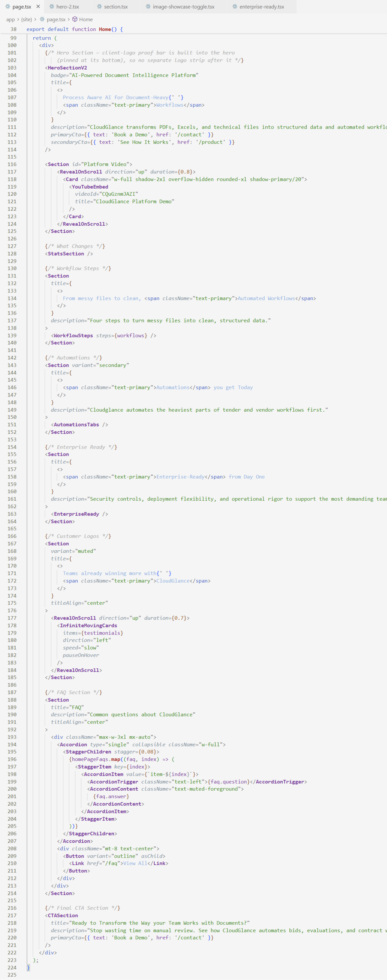Click the 'Final CTA Section' comment

(x=83, y=908)
